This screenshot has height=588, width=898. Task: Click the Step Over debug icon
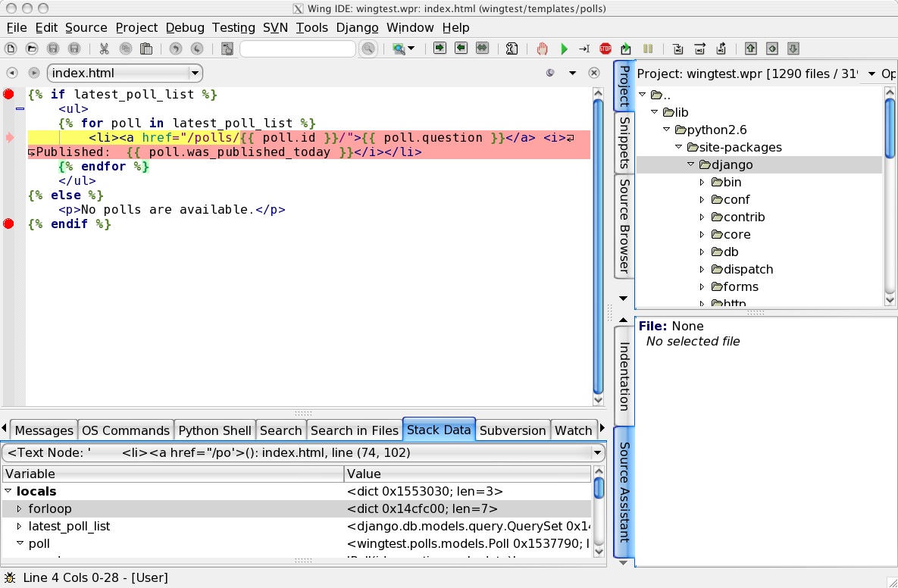699,48
